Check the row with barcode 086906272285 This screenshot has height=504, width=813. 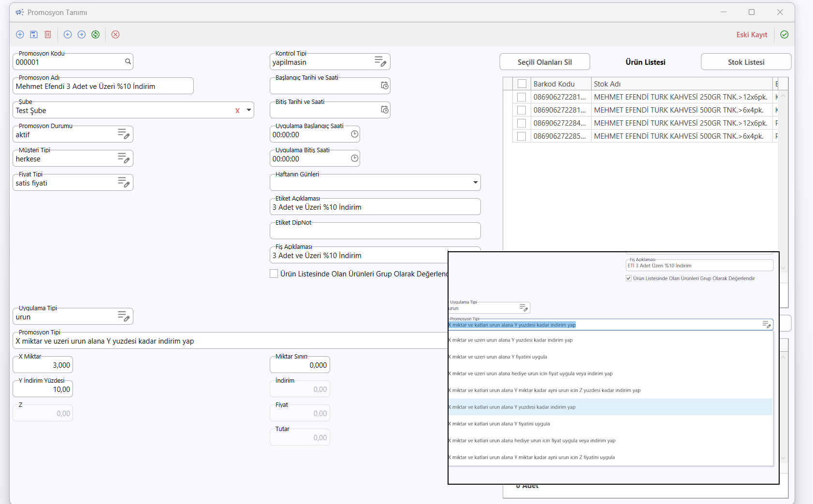click(x=522, y=136)
